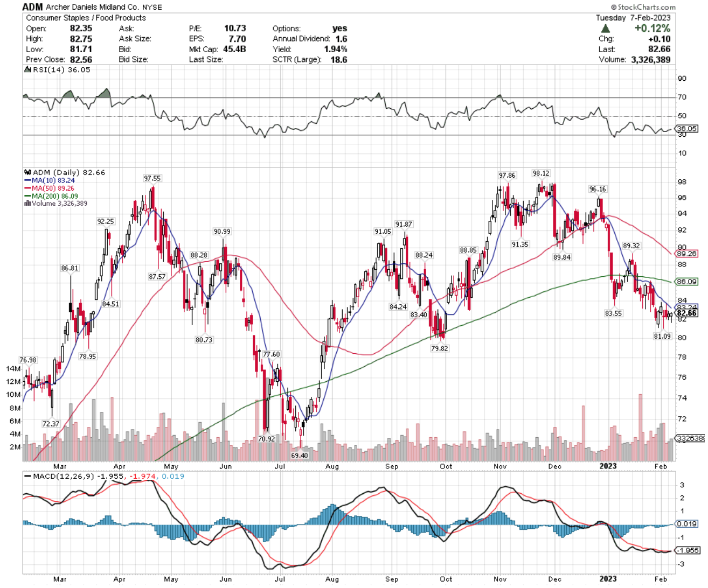Click the 88.85 October high label
Screen dimensions: 708x588
(468, 250)
